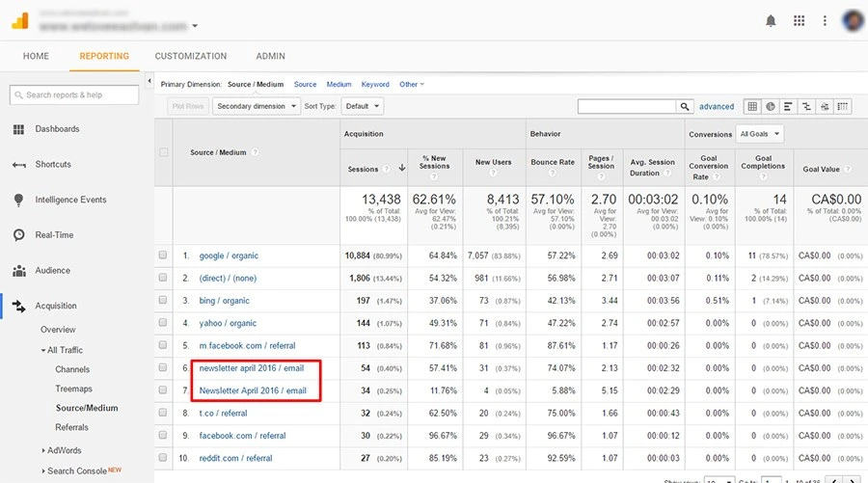Switch to pivot table view
Viewport: 868px width, 483px height.
pyautogui.click(x=843, y=106)
